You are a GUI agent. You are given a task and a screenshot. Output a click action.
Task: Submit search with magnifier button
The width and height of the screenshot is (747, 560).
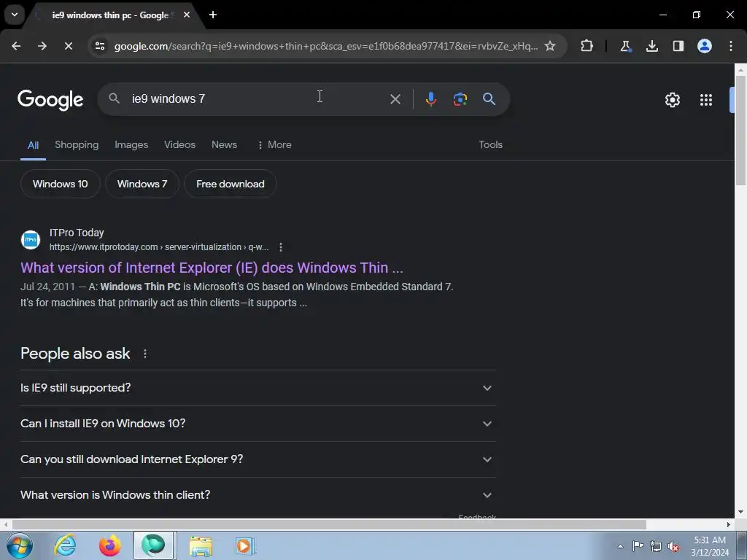tap(489, 99)
